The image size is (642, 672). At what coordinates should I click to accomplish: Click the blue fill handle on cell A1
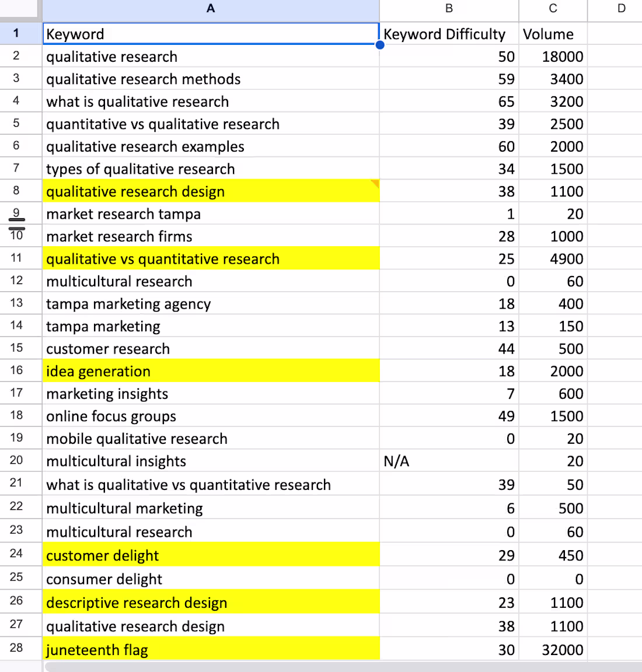[x=380, y=44]
